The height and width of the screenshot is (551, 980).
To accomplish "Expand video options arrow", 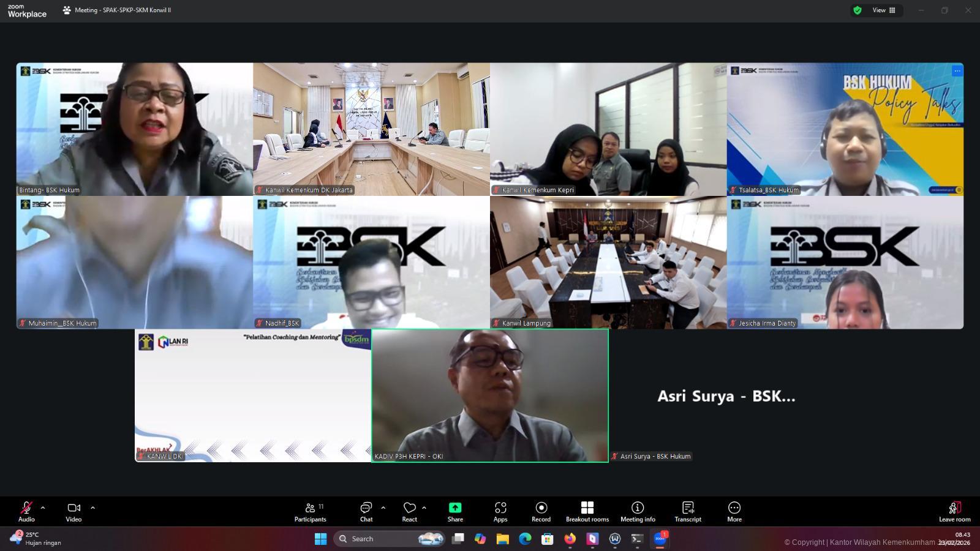I will pos(92,508).
